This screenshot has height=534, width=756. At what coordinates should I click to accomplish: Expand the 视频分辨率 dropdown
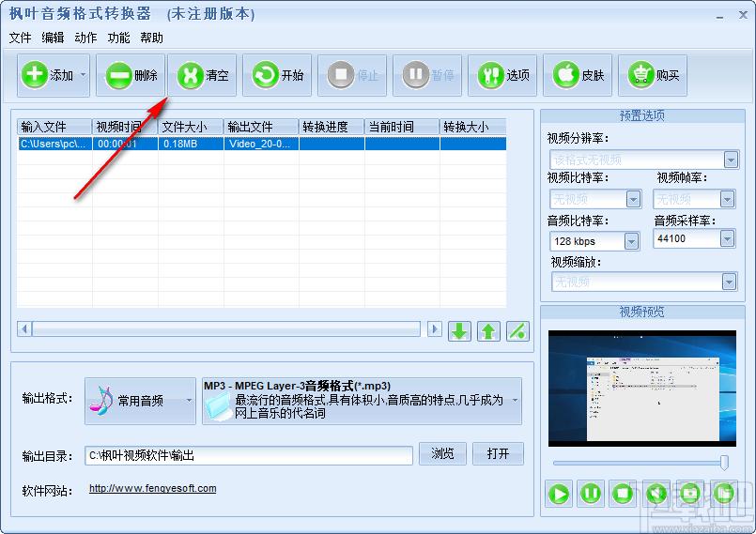tap(731, 160)
